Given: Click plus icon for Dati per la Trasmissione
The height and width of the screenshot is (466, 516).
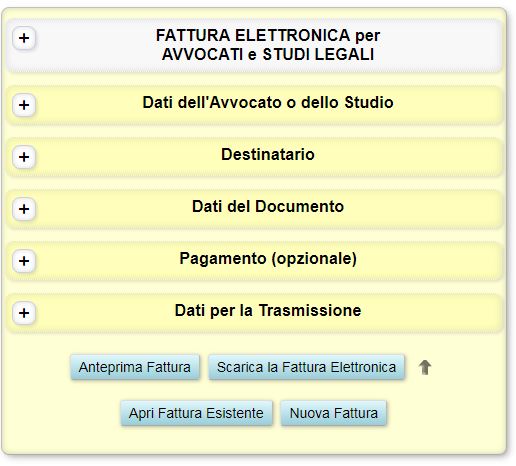Looking at the screenshot, I should point(24,313).
